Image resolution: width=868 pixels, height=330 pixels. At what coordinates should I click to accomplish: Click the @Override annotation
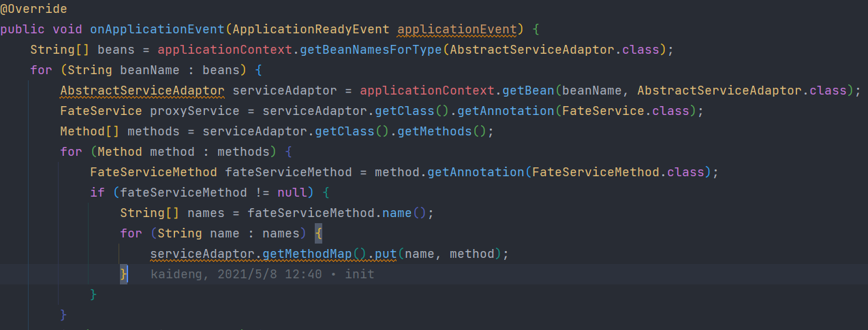[x=33, y=9]
